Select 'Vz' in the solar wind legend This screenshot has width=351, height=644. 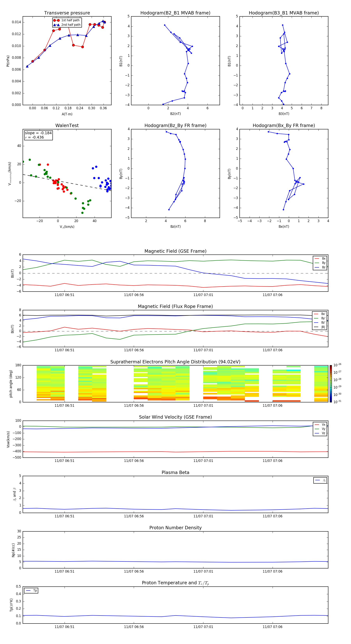point(320,433)
